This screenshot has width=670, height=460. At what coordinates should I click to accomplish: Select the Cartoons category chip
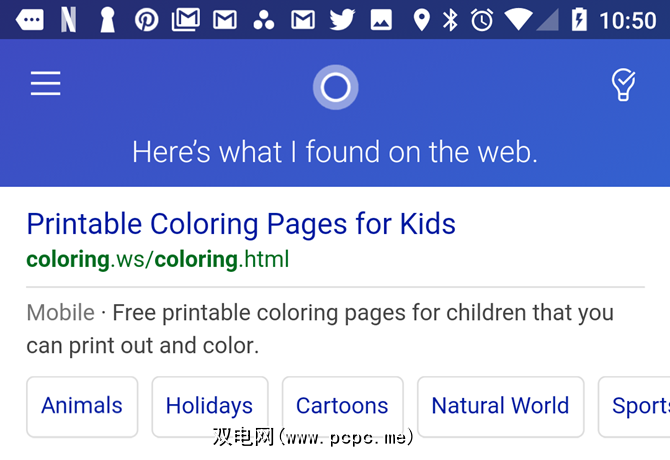click(342, 406)
